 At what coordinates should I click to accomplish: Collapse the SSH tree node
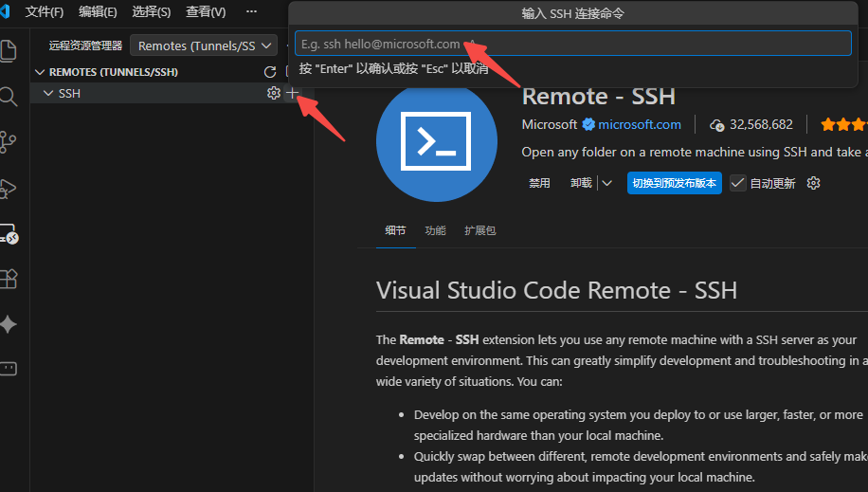coord(48,93)
